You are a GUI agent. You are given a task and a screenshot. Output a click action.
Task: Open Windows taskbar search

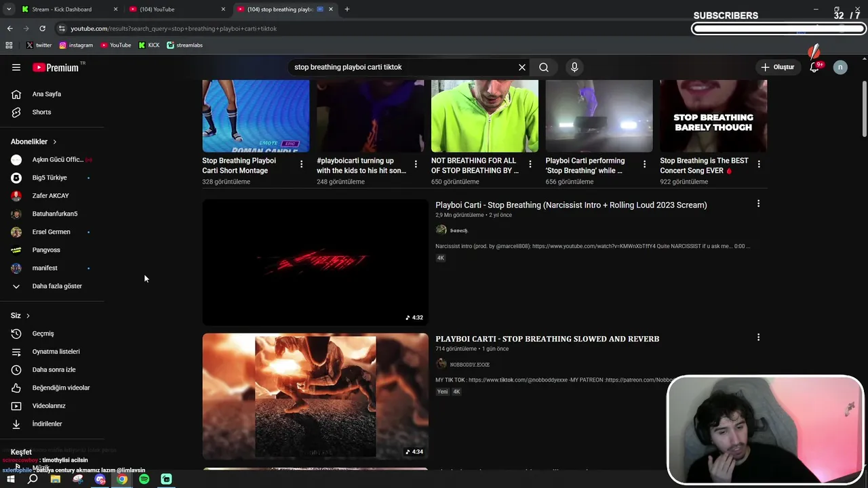click(x=33, y=479)
